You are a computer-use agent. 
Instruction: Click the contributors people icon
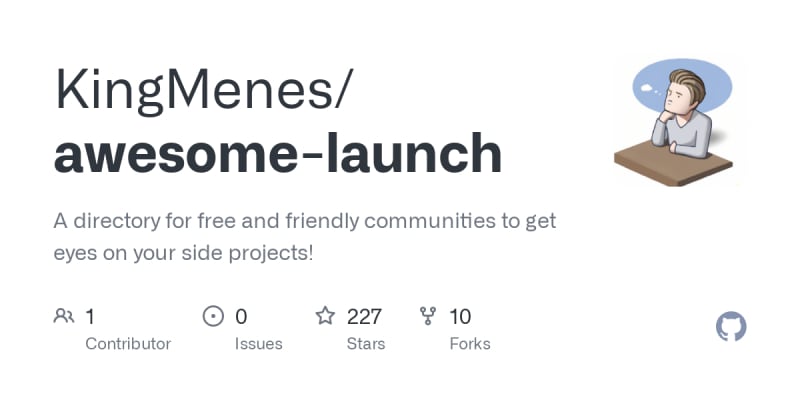(64, 317)
